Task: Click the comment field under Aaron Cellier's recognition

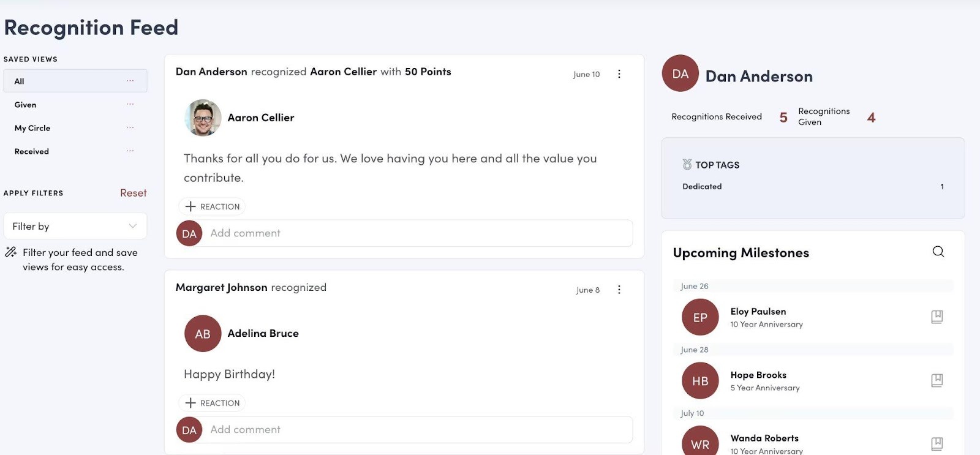Action: tap(417, 233)
